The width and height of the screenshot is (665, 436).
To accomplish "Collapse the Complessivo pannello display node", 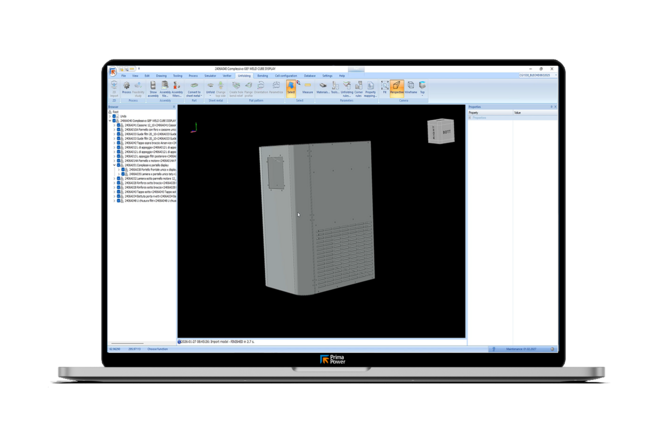I will pyautogui.click(x=115, y=165).
